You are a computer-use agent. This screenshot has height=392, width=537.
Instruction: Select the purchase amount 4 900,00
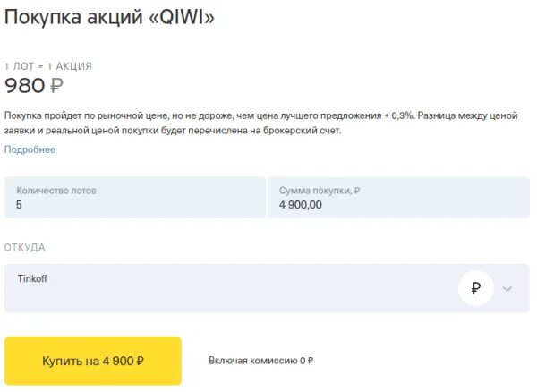click(x=301, y=205)
